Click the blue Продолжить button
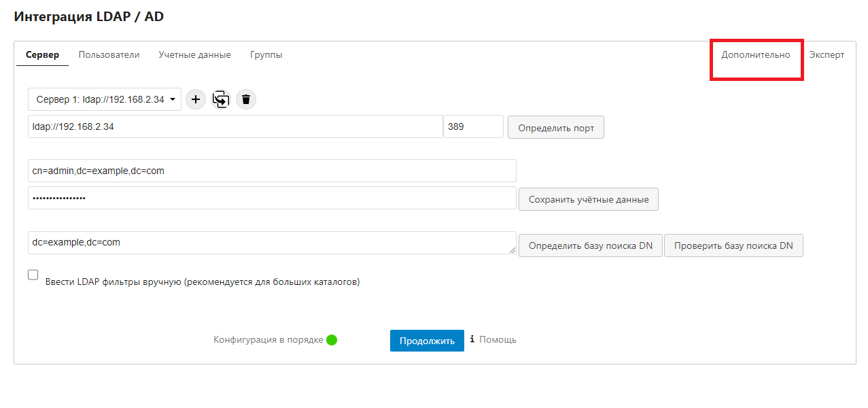Image resolution: width=868 pixels, height=408 pixels. coord(427,341)
